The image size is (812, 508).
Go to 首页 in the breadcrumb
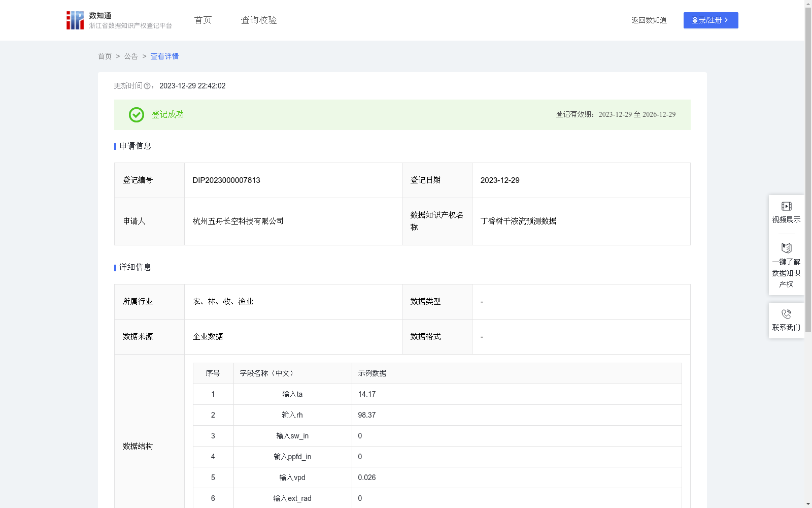click(x=105, y=56)
